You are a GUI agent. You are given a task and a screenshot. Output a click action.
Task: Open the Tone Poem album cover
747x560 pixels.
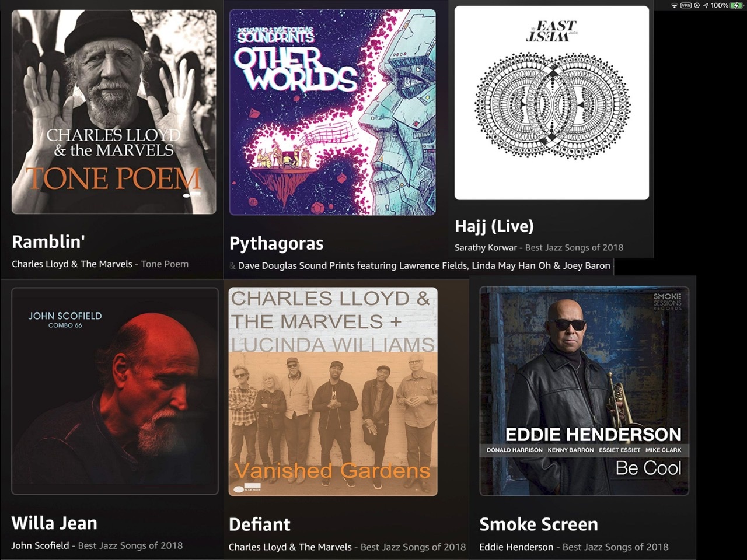[x=114, y=112]
